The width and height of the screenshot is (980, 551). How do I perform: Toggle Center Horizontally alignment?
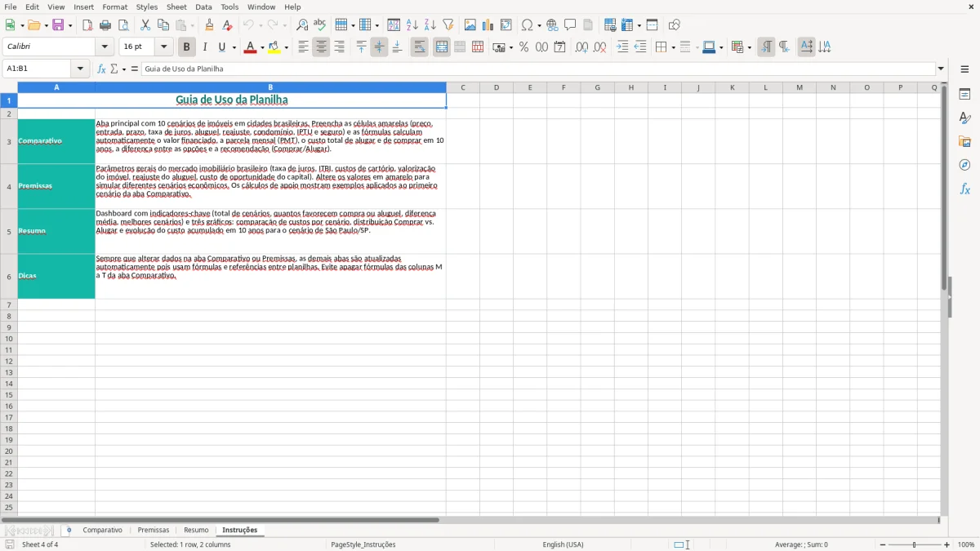point(322,47)
